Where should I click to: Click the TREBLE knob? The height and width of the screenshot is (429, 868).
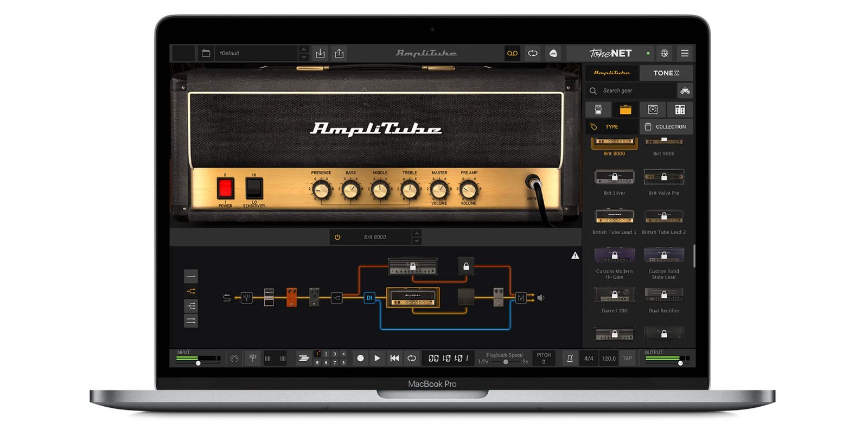tap(410, 190)
